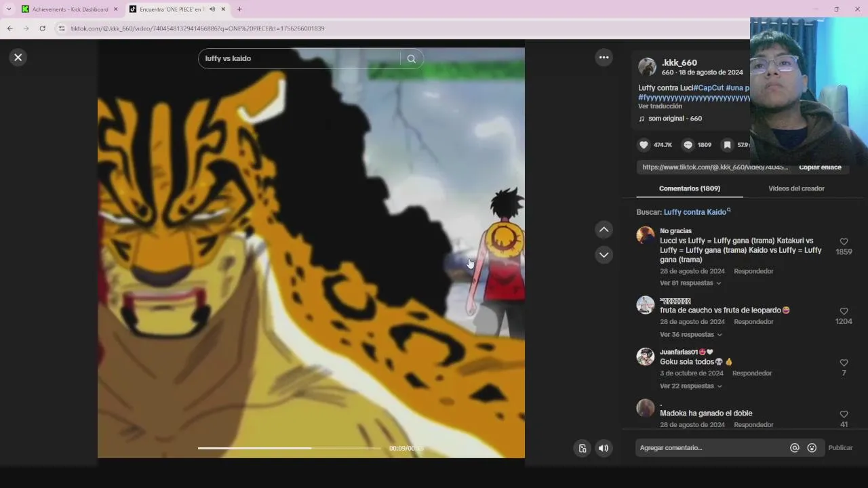Go forward in browser

coord(26,28)
